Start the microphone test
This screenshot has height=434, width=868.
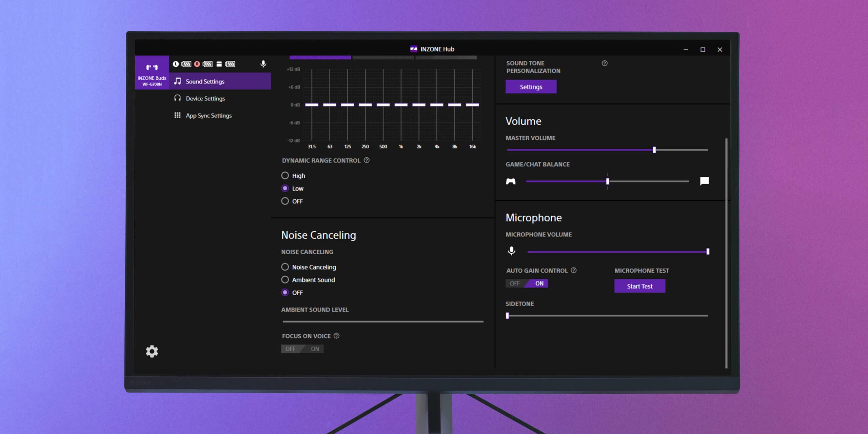click(639, 286)
